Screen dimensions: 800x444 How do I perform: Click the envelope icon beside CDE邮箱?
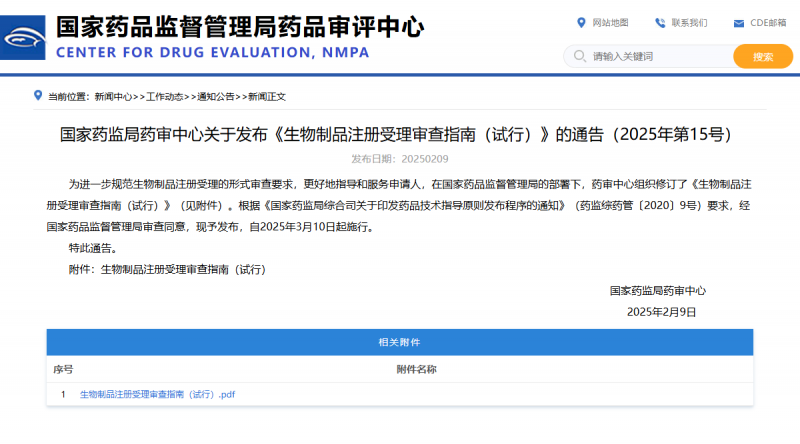[738, 23]
